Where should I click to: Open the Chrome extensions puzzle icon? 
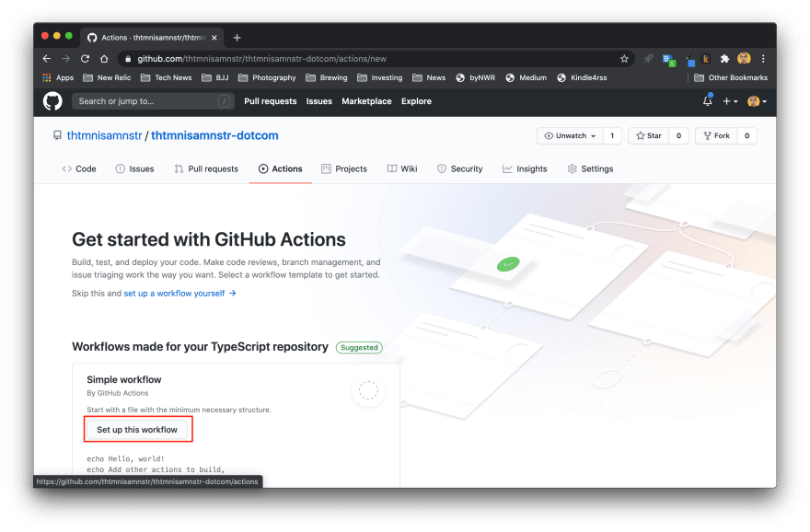[x=724, y=58]
